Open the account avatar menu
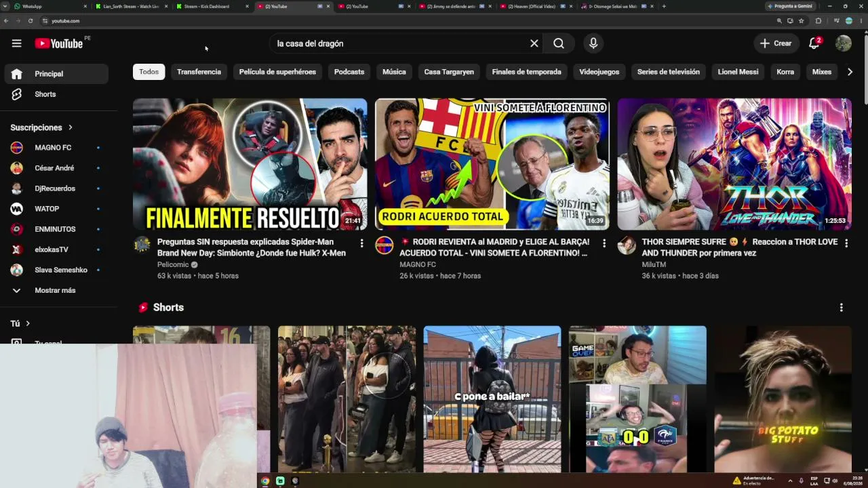The image size is (868, 488). (844, 43)
